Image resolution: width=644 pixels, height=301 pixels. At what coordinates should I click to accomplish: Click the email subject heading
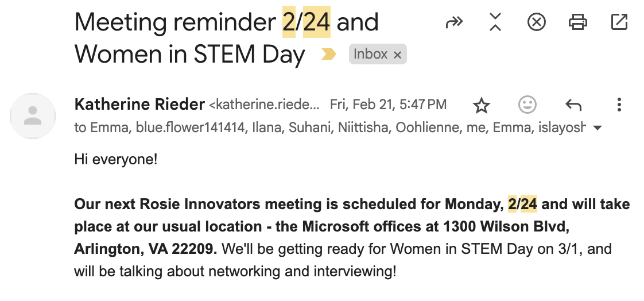pyautogui.click(x=227, y=38)
